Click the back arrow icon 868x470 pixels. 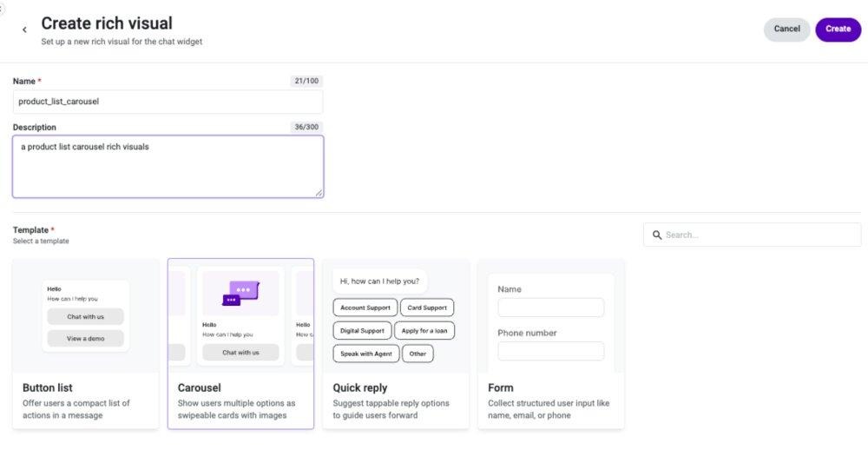[24, 30]
